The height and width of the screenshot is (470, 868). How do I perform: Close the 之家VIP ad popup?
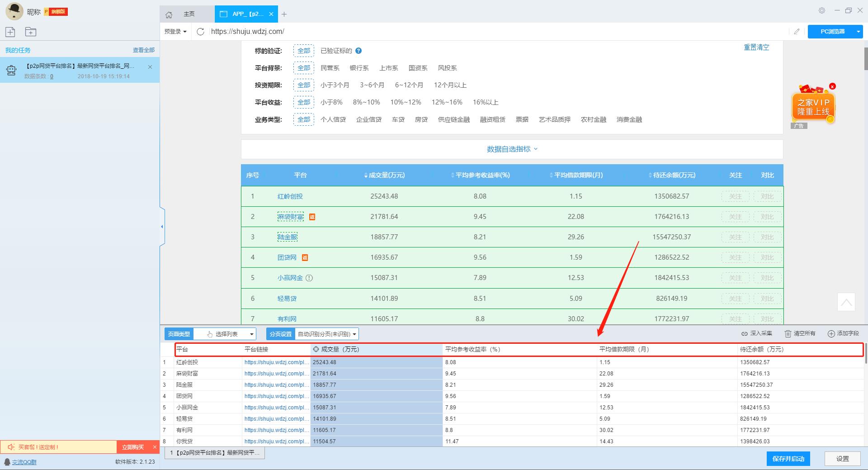click(832, 86)
